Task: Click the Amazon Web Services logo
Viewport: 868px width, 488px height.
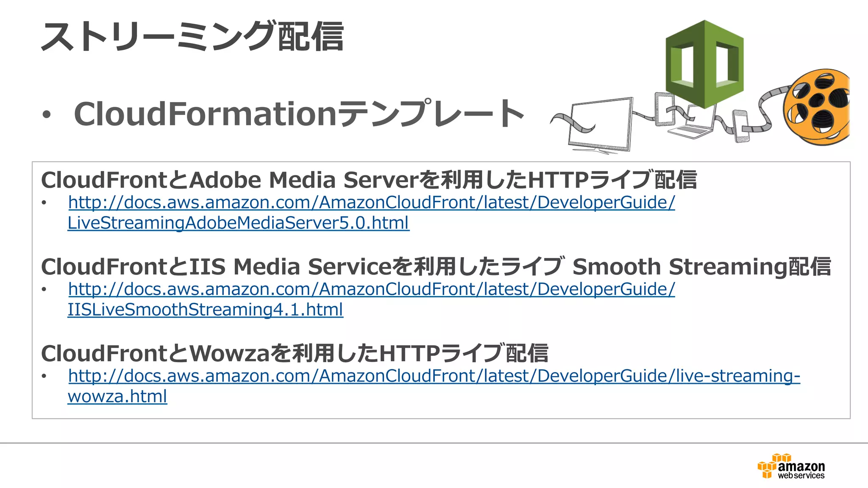Action: pos(791,466)
